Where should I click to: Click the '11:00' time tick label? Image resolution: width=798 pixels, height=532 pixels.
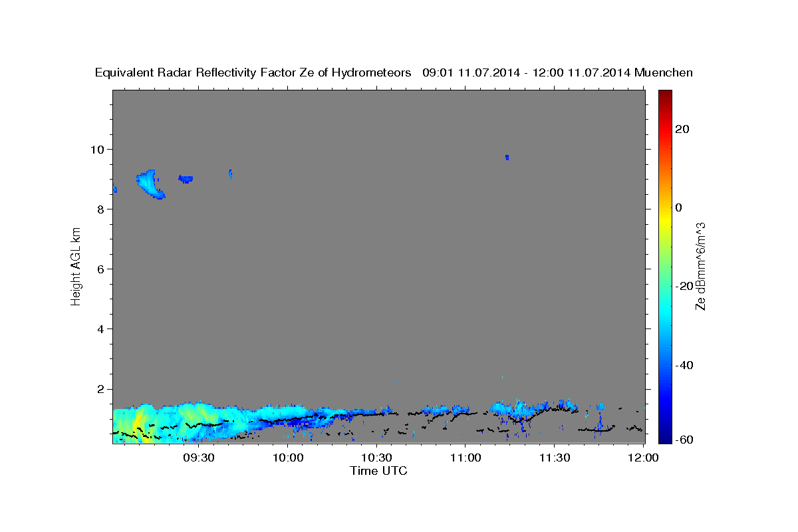point(465,458)
